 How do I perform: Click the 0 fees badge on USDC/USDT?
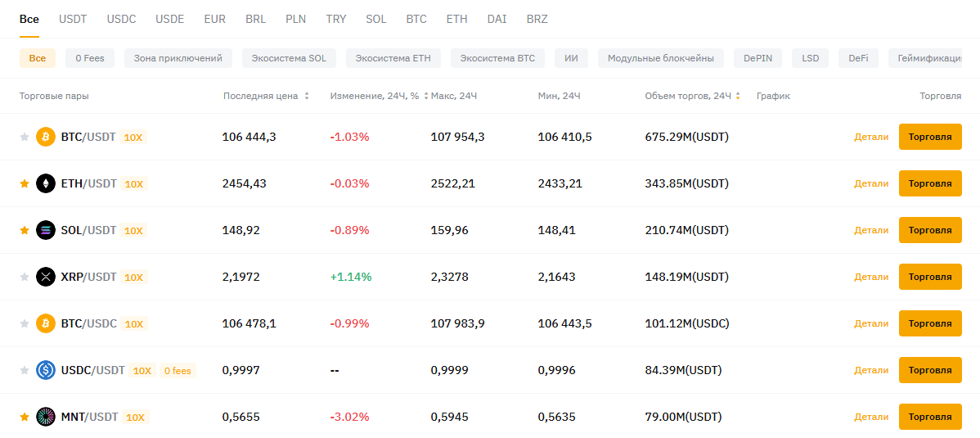click(178, 371)
